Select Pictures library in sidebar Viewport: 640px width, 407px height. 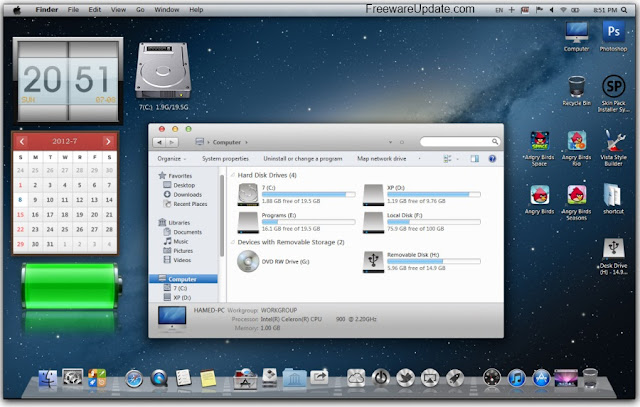point(178,251)
